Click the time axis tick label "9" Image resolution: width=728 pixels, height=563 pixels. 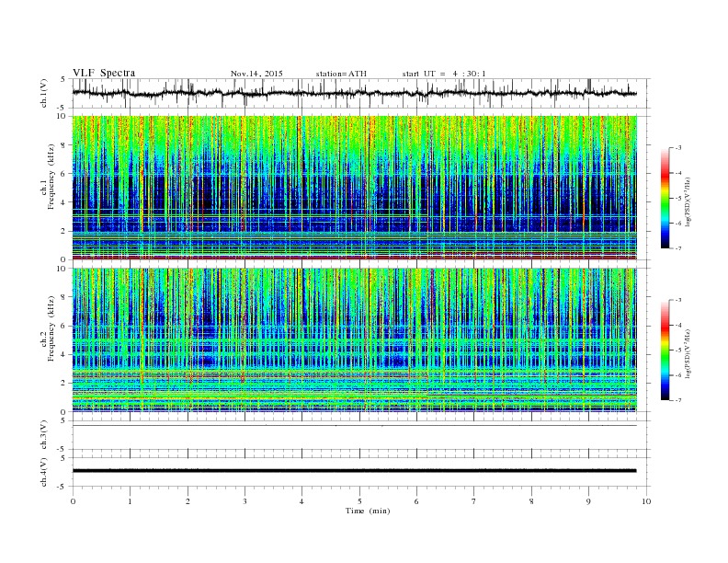(588, 501)
